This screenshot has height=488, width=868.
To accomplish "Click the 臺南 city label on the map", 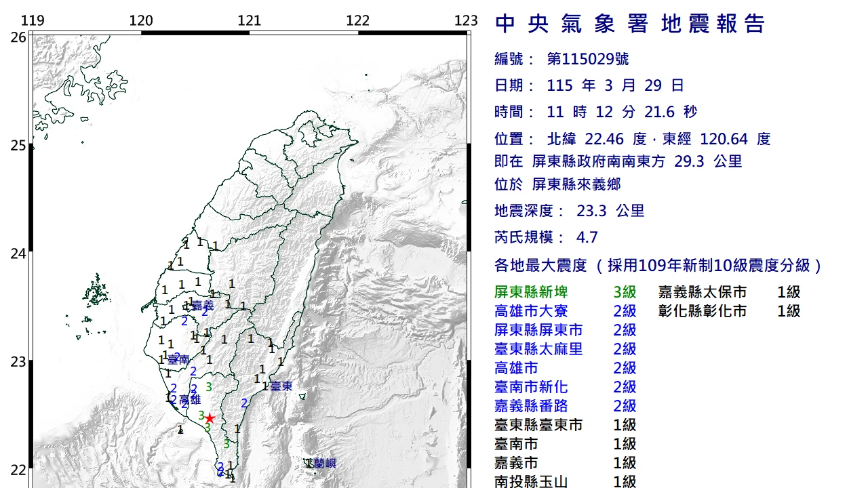I will tap(178, 361).
